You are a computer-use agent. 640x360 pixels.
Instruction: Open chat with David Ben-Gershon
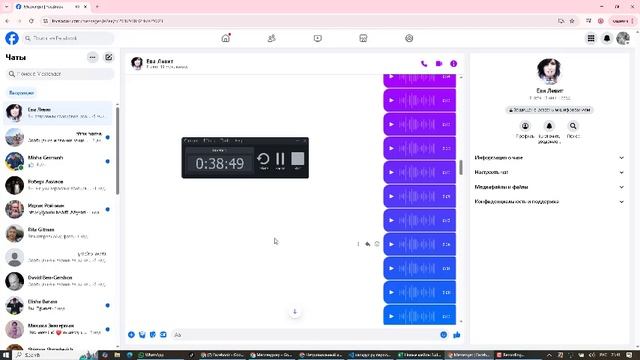coord(58,281)
